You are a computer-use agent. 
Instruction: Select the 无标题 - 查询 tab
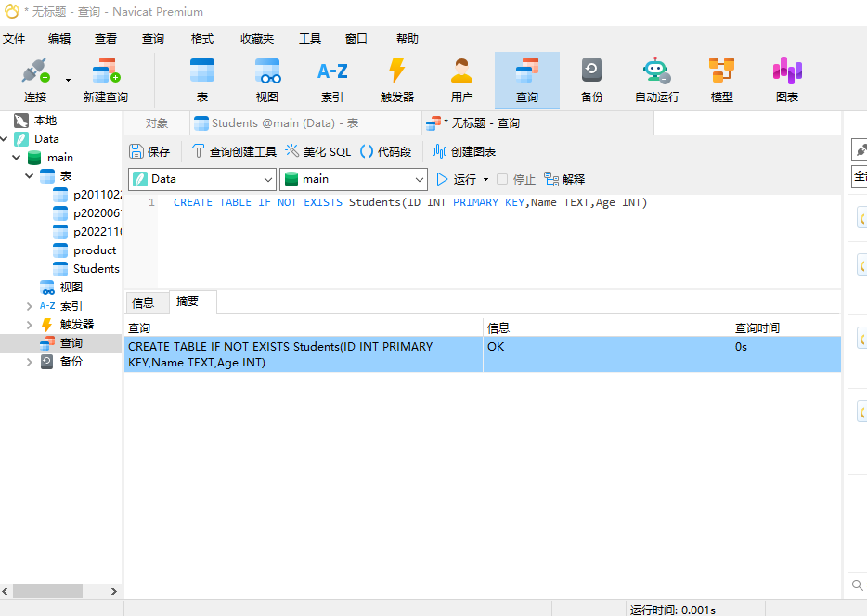pos(537,123)
